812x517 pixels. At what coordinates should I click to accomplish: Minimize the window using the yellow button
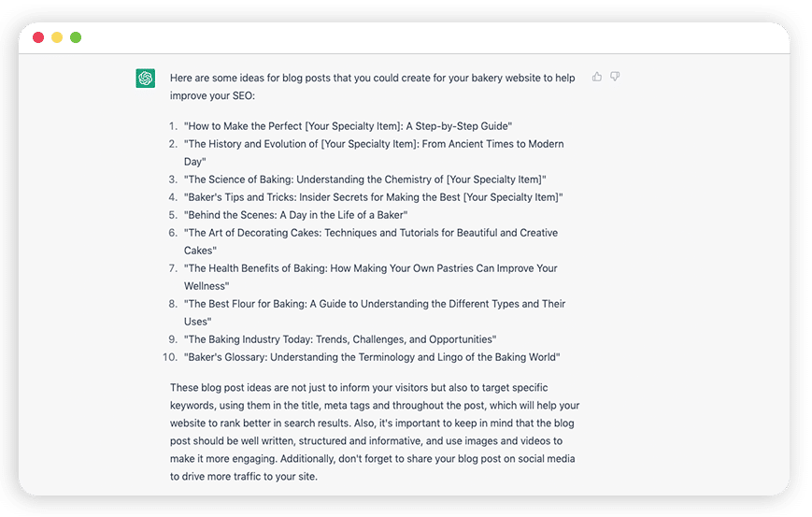57,37
